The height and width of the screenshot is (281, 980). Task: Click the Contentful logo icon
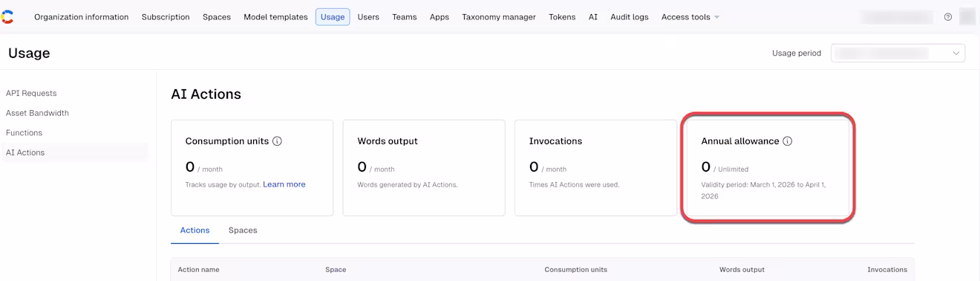(x=7, y=16)
